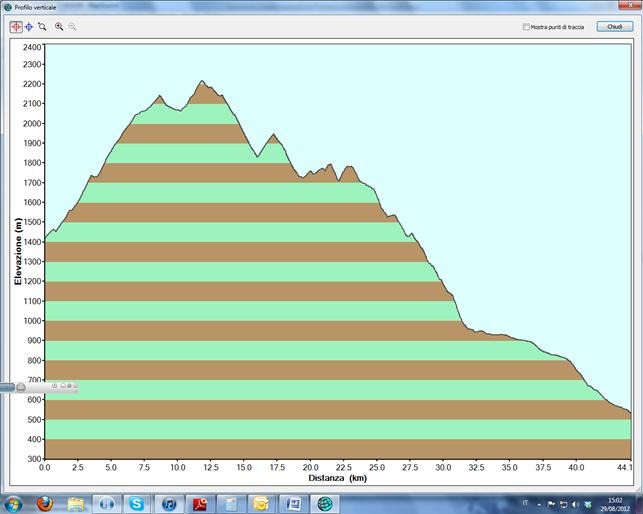Open the Windows Start menu
Image resolution: width=643 pixels, height=514 pixels.
(x=13, y=502)
